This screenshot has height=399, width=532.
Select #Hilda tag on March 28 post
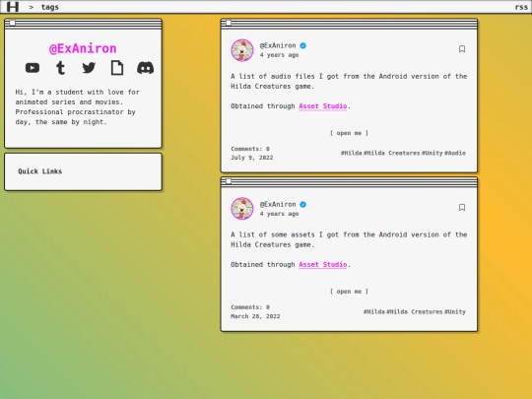point(374,311)
